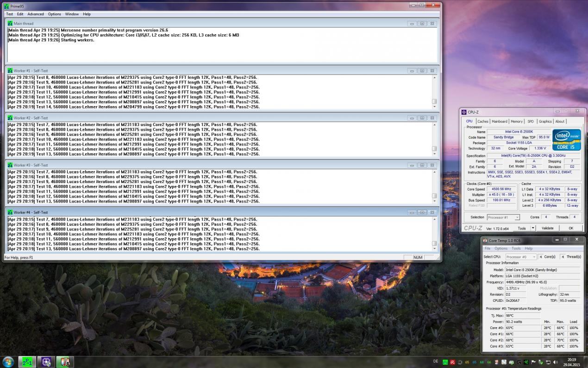Click the Multiplier value x 45.0 (16 - 59)
Image resolution: width=588 pixels, height=368 pixels.
[x=501, y=195]
